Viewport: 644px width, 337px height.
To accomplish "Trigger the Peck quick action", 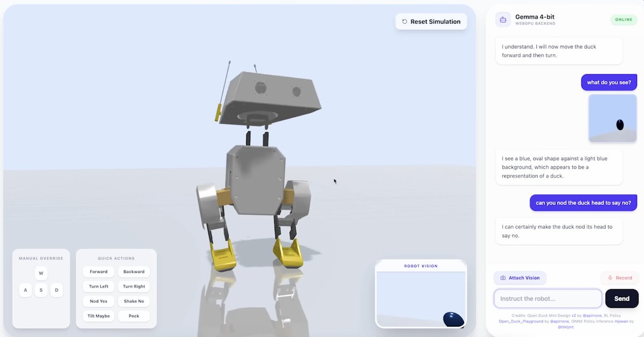I will coord(134,316).
